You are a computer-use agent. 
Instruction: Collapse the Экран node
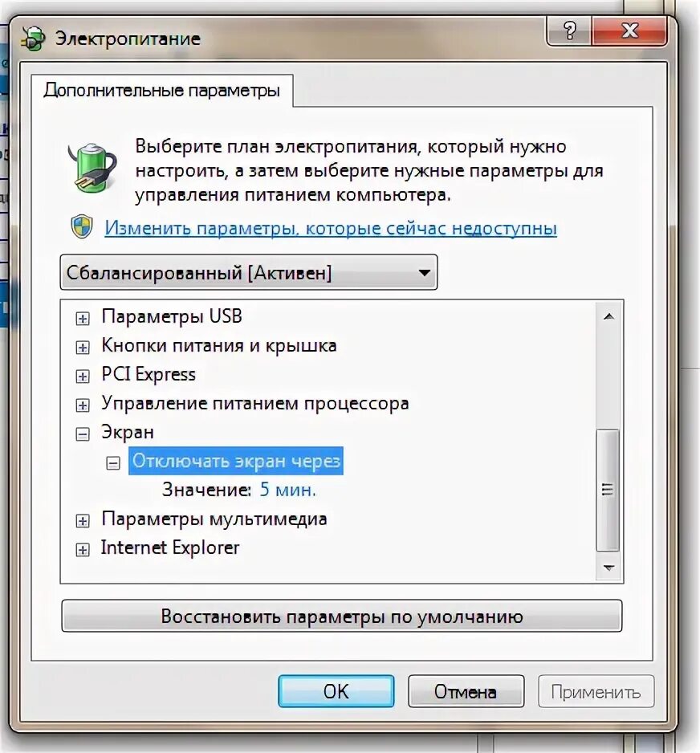(x=83, y=434)
